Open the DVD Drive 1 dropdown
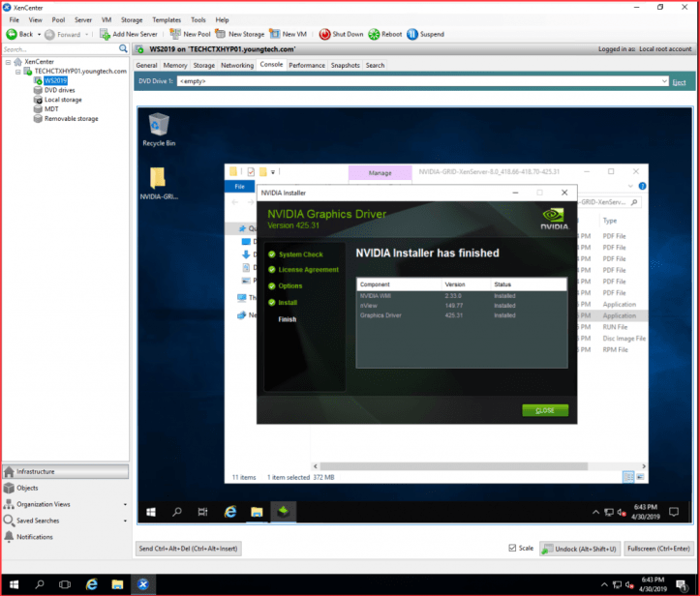 pyautogui.click(x=664, y=81)
